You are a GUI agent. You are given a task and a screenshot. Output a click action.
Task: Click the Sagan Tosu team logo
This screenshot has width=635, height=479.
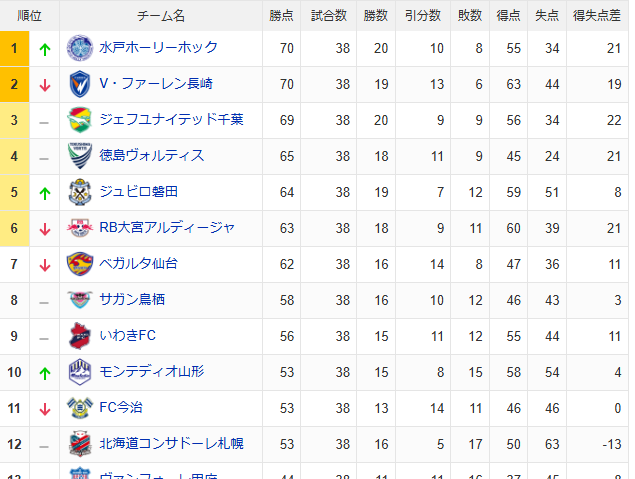pyautogui.click(x=79, y=300)
